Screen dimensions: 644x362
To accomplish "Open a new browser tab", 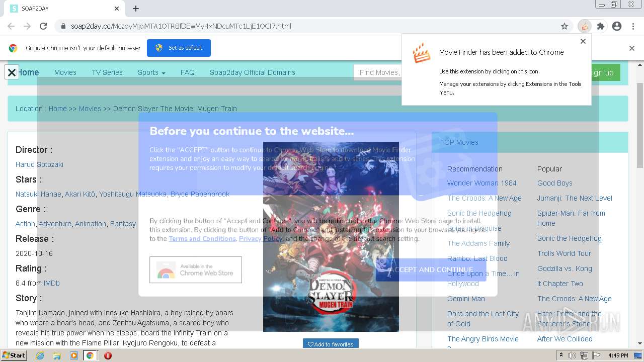I will 136,9.
